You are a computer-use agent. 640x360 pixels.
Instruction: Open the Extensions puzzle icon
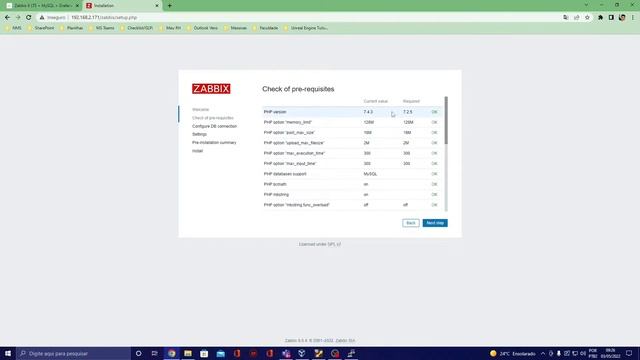click(600, 18)
